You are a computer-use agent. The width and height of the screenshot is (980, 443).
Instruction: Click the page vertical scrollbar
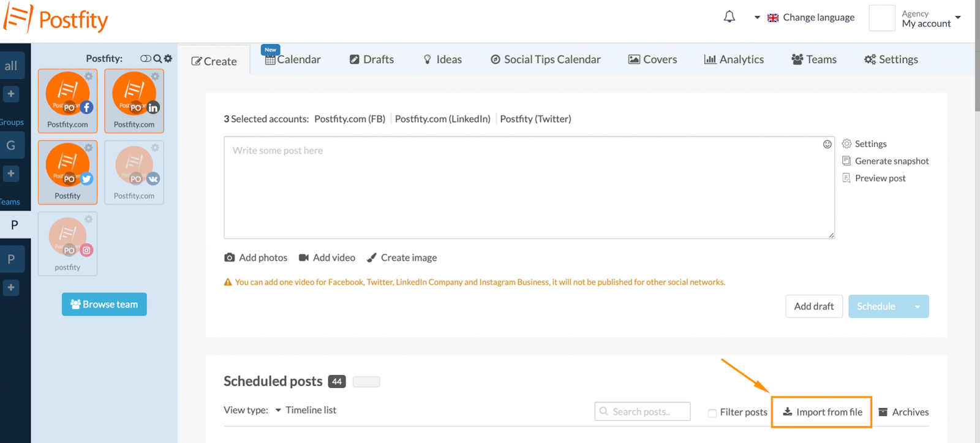point(977,55)
